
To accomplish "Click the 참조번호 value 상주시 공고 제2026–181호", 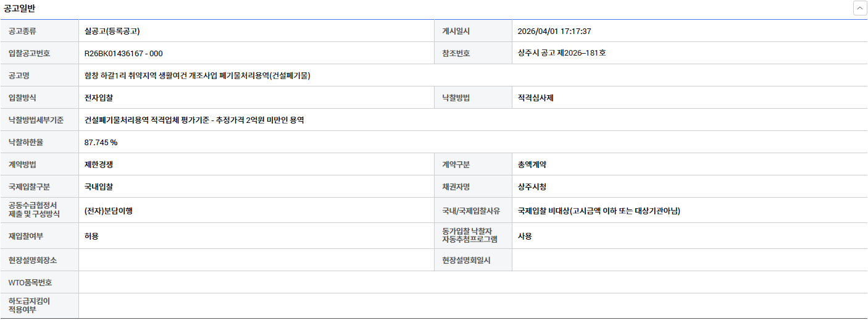I will click(x=562, y=53).
